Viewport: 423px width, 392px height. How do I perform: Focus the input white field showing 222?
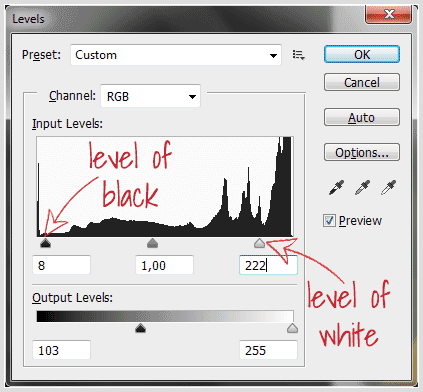[x=268, y=265]
